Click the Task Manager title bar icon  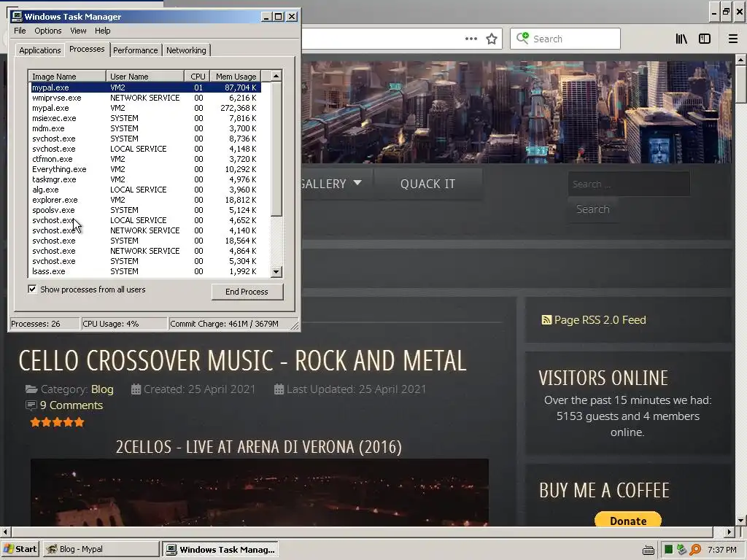pyautogui.click(x=17, y=17)
